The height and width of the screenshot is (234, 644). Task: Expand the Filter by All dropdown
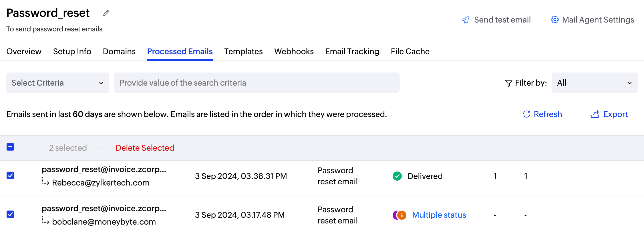[x=595, y=83]
